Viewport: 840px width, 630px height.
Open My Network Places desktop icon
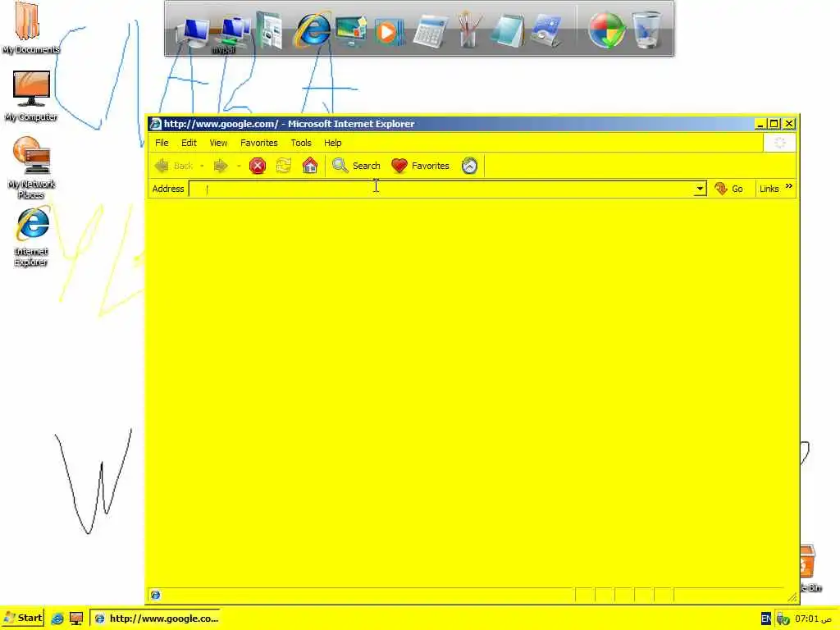coord(31,167)
